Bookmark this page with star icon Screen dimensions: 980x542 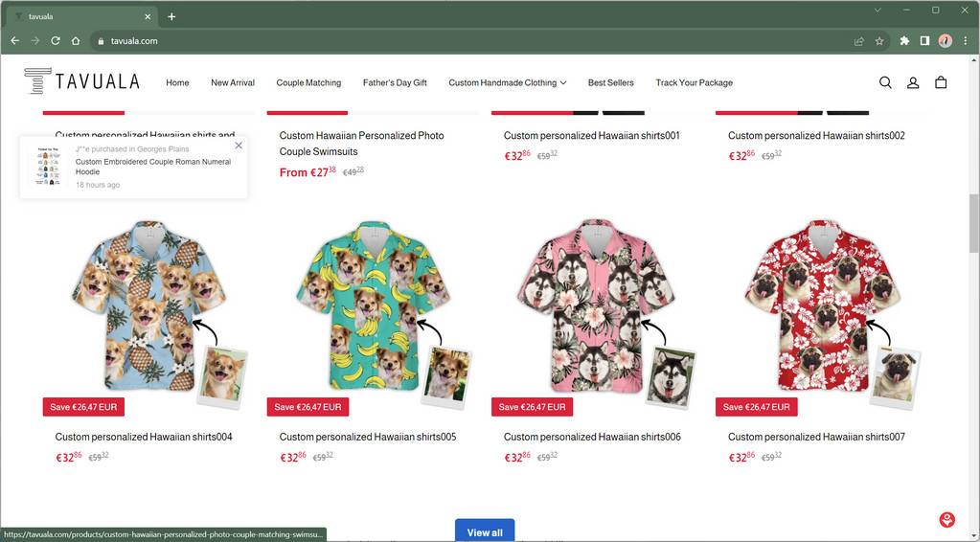click(879, 41)
